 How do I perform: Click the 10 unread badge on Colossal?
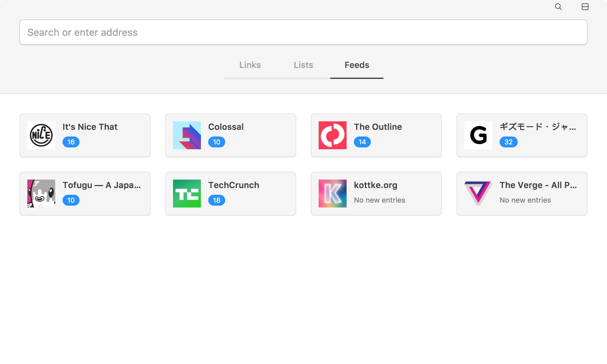click(217, 142)
